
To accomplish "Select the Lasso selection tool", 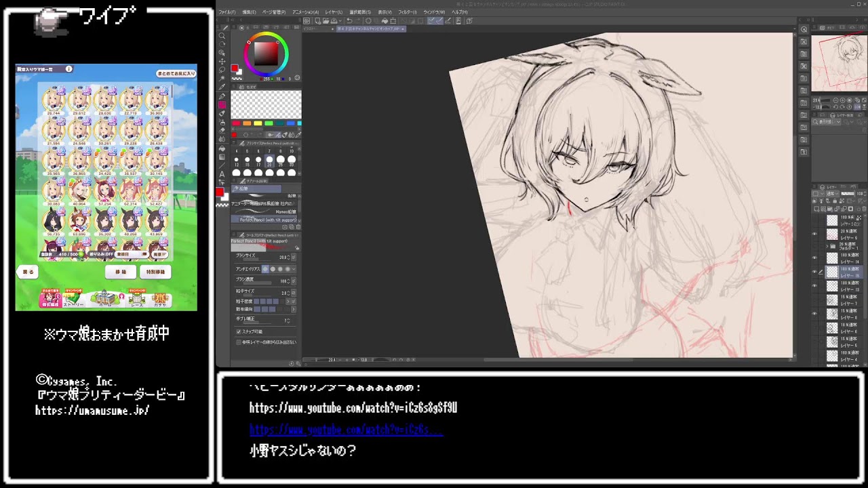I will (222, 70).
